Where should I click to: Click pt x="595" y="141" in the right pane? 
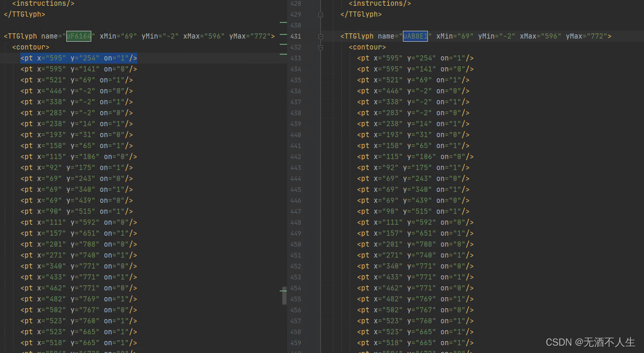click(415, 69)
